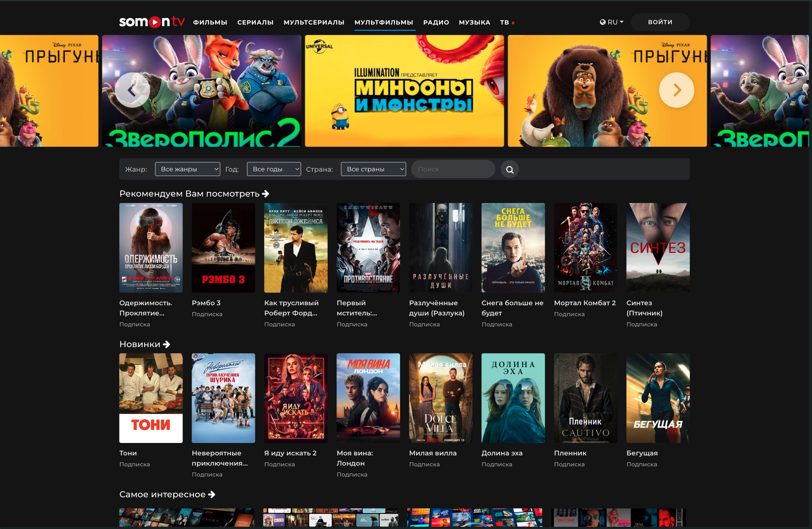This screenshot has width=812, height=529.
Task: Click the Войти login button
Action: [x=660, y=22]
